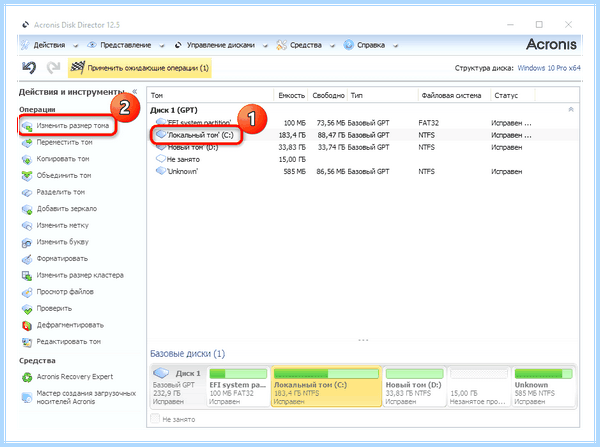Open the Windows 10 Pro x64 disk structure link
This screenshot has width=600, height=447.
549,68
